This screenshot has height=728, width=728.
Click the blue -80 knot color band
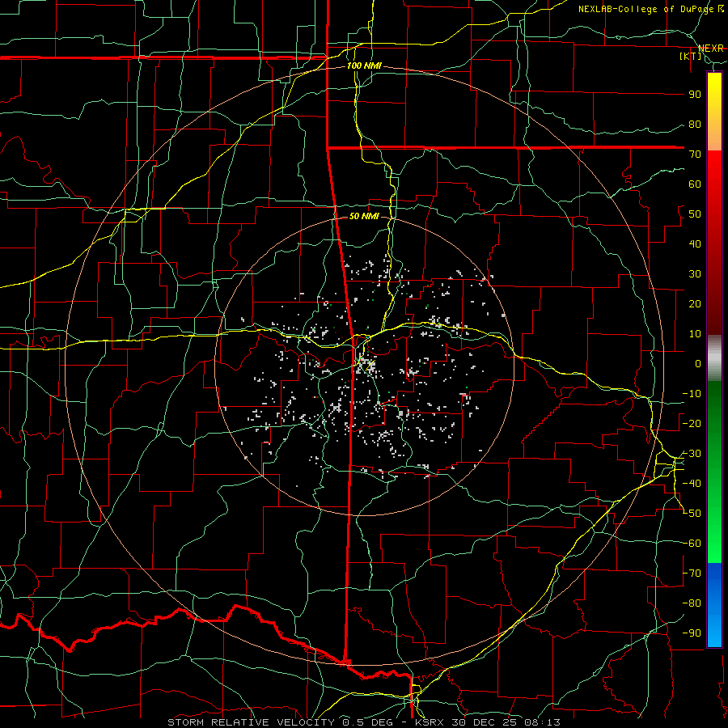(x=714, y=603)
